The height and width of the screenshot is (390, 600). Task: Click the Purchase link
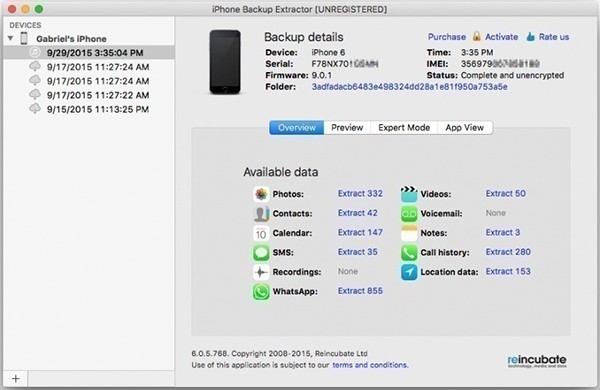(x=447, y=37)
